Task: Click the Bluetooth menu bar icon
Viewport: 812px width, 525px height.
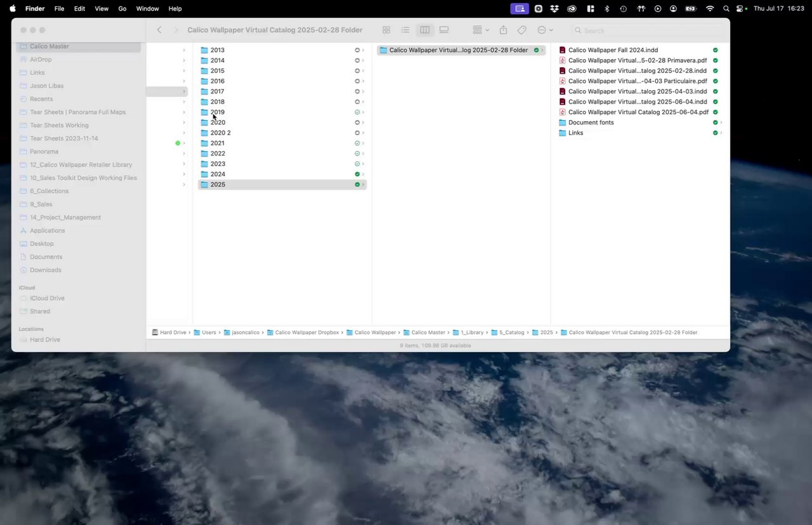Action: click(x=606, y=8)
